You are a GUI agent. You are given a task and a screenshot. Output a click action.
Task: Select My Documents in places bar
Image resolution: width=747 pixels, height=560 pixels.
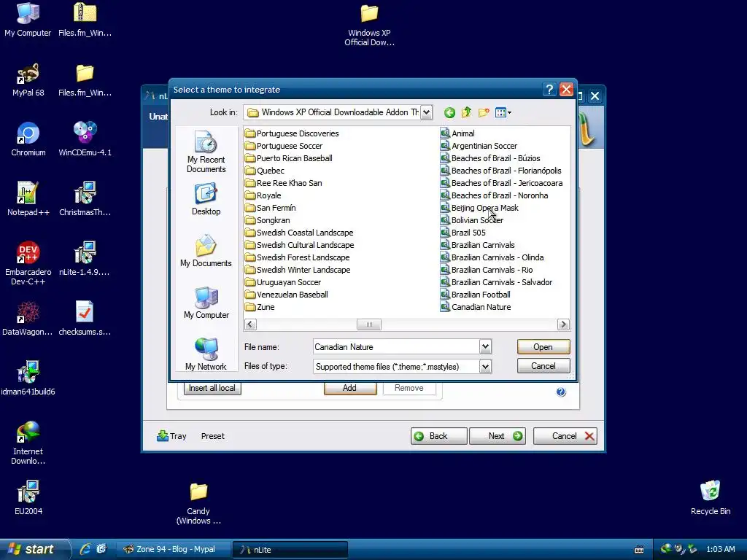coord(206,251)
